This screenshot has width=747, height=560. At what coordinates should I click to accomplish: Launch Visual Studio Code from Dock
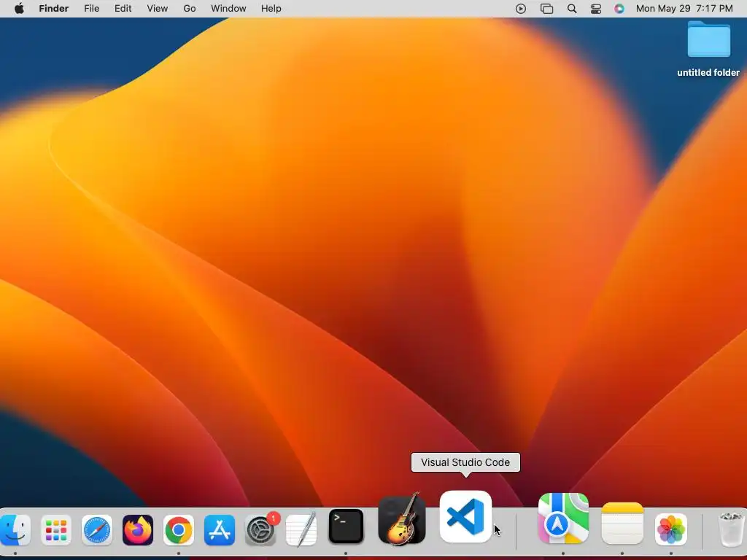point(465,517)
